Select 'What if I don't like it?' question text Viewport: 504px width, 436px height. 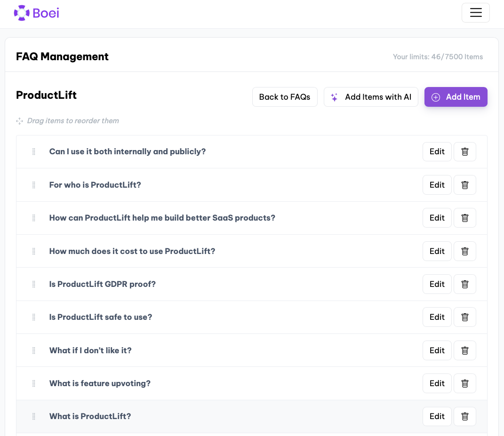[90, 350]
